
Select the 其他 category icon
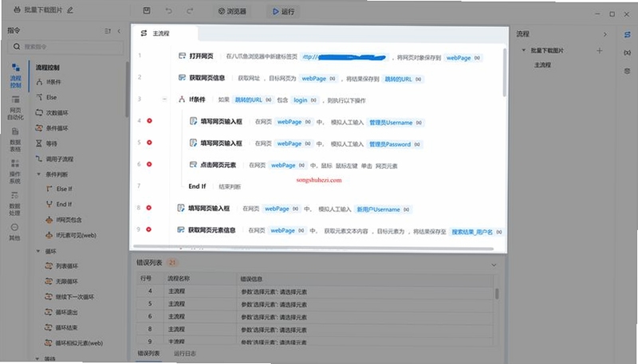click(x=14, y=232)
